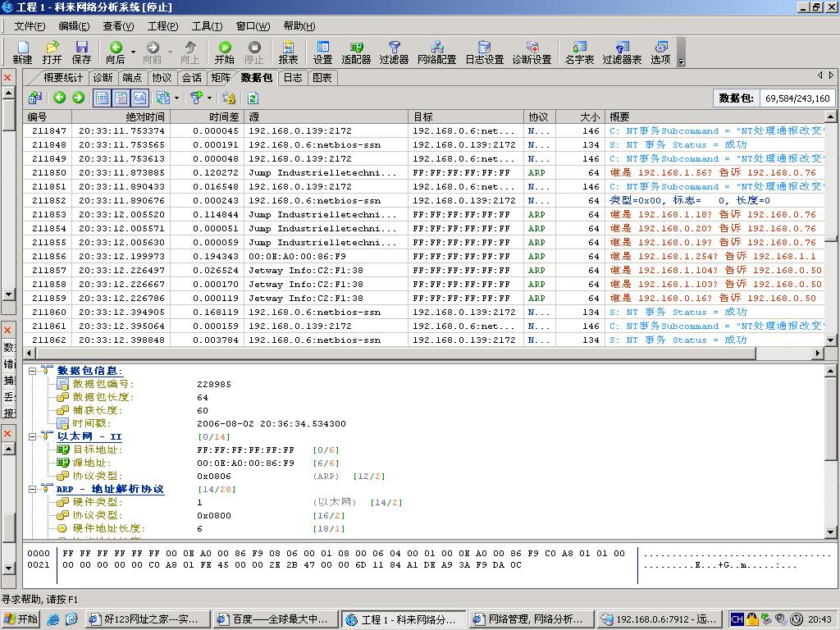Open 日志设置 (Log settings) icon
This screenshot has height=630, width=840.
tap(484, 52)
